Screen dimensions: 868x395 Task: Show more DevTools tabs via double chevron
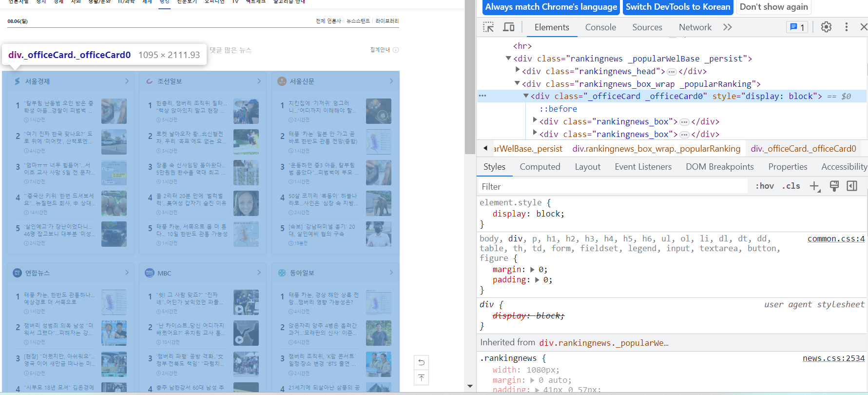[x=728, y=27]
